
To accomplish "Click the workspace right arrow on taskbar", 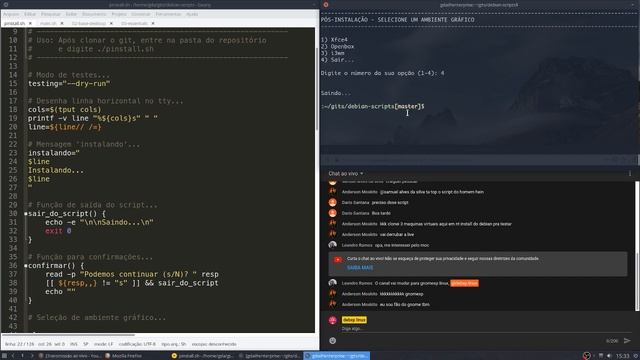I will [x=32, y=356].
